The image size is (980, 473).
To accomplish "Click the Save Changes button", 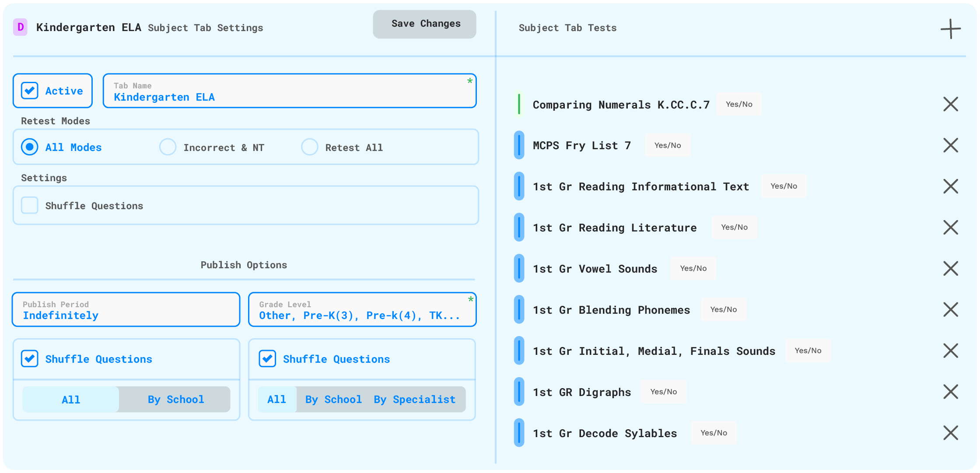I will click(424, 24).
